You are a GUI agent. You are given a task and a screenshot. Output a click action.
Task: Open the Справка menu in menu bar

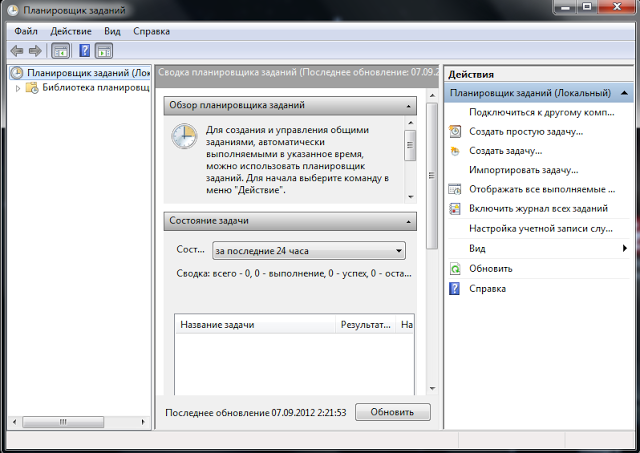coord(151,31)
